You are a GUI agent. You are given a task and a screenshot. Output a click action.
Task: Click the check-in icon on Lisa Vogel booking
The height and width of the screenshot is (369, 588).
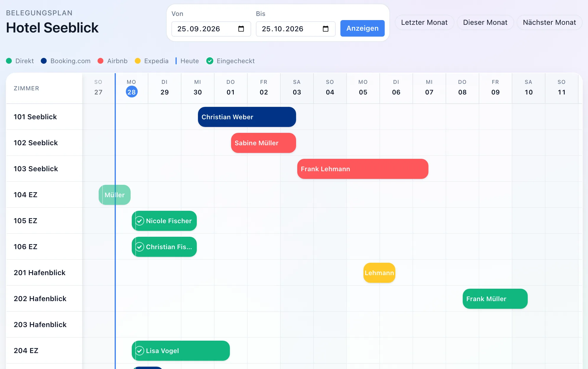[140, 351]
